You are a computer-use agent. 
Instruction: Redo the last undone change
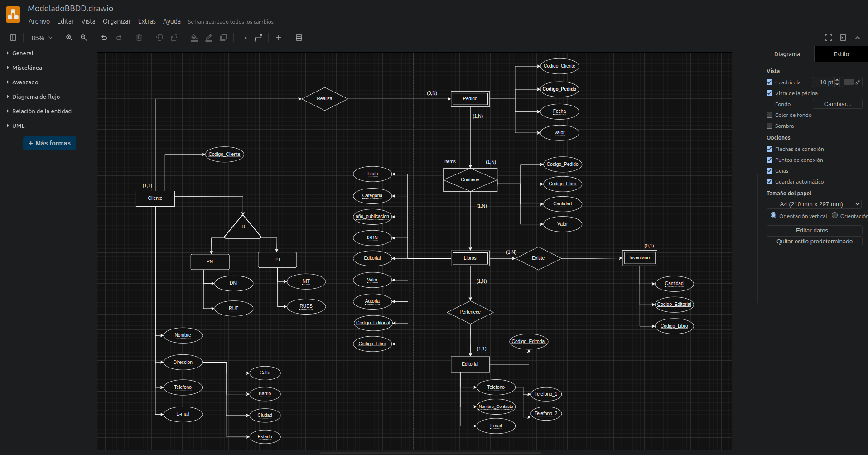point(119,38)
